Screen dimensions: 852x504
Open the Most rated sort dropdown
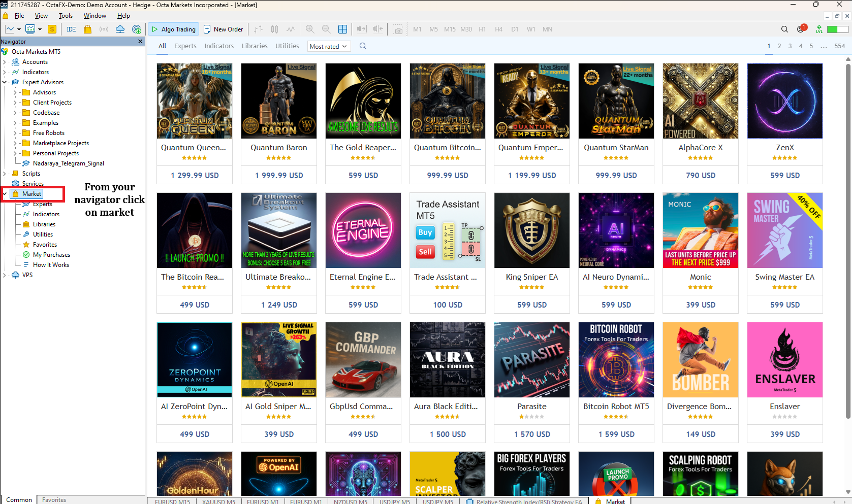click(x=329, y=46)
